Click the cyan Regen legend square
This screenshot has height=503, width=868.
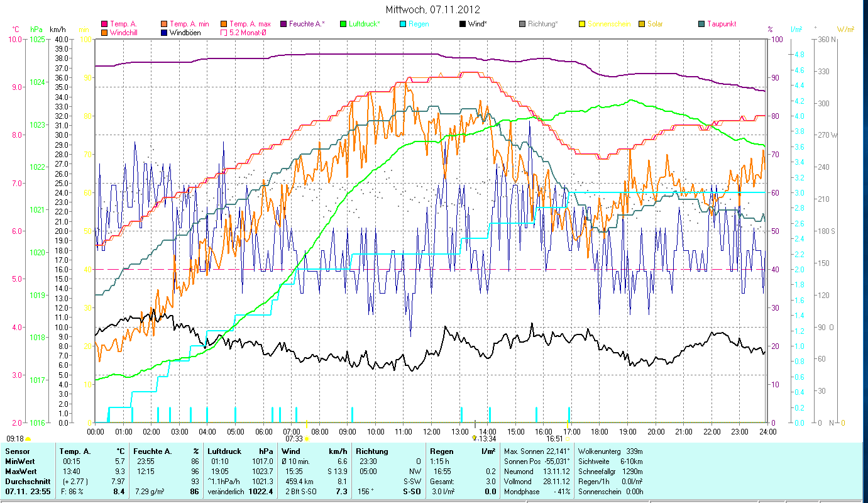coord(403,25)
